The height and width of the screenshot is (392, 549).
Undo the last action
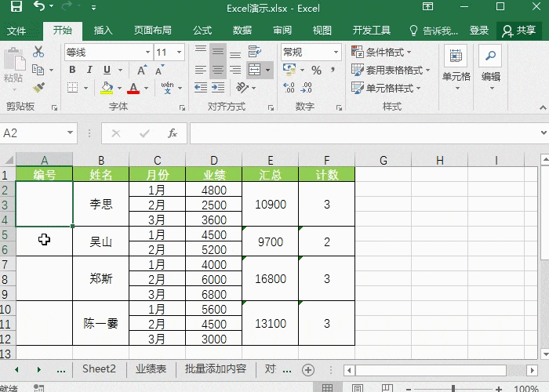tap(39, 6)
